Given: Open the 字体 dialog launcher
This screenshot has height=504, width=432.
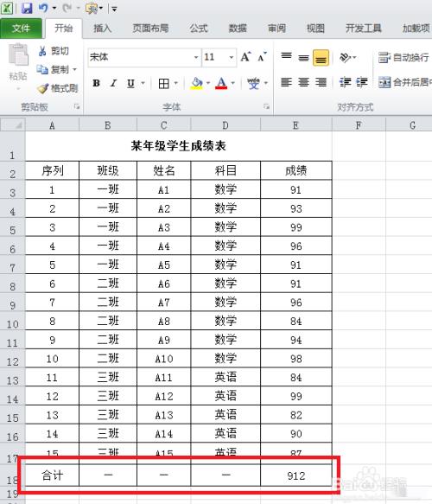Looking at the screenshot, I should click(x=266, y=106).
